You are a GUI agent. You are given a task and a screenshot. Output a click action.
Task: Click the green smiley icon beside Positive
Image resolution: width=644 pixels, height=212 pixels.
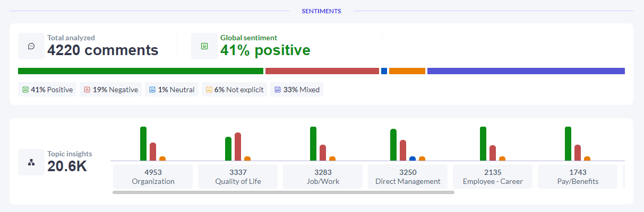click(x=25, y=90)
